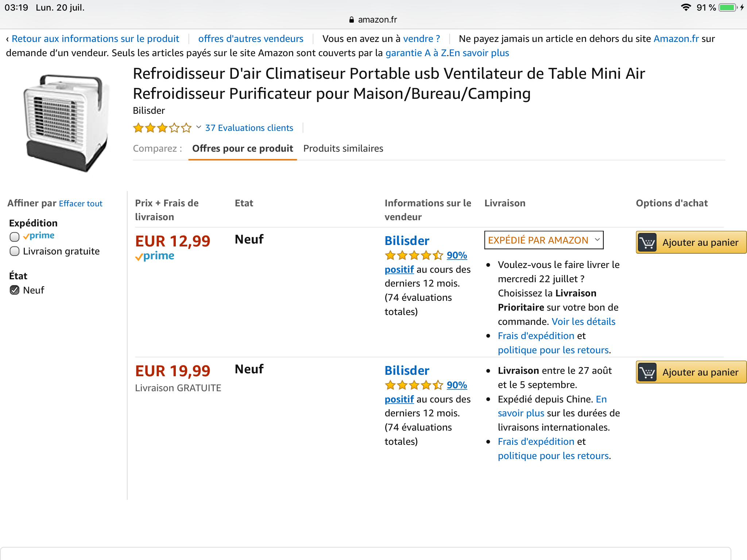
Task: Enable the Prime shipping filter checkbox
Action: tap(15, 237)
